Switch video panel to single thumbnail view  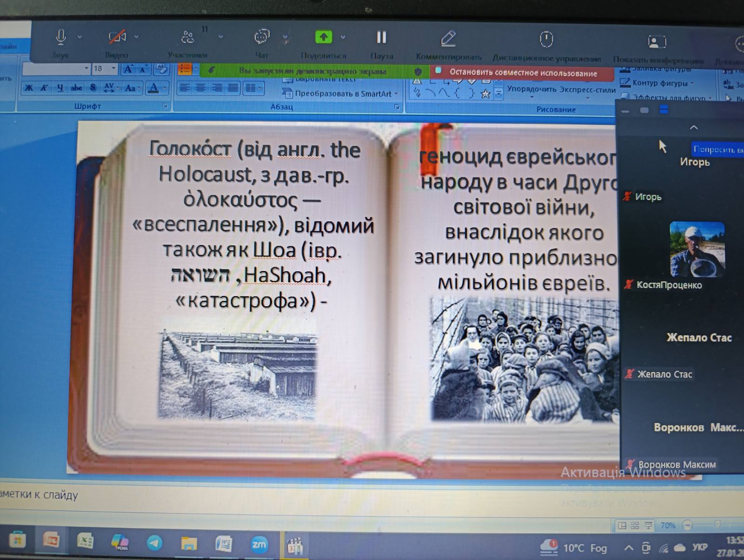click(x=644, y=110)
